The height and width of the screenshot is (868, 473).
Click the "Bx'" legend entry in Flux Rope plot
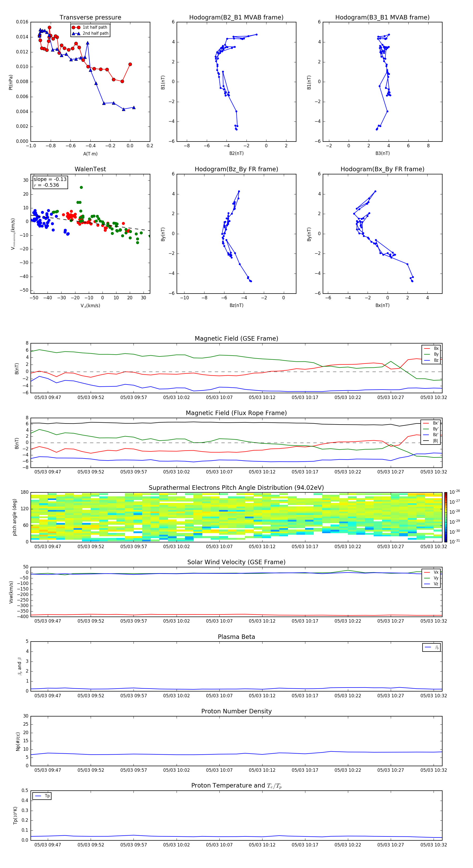pyautogui.click(x=431, y=423)
